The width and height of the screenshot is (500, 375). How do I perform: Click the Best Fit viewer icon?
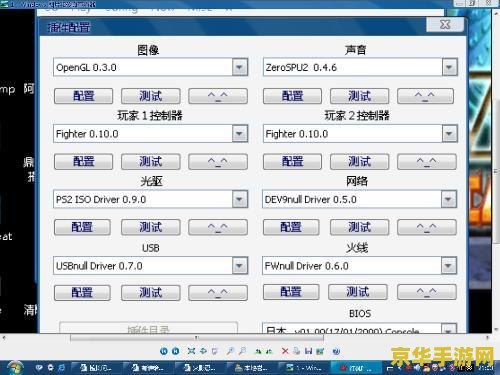191,351
